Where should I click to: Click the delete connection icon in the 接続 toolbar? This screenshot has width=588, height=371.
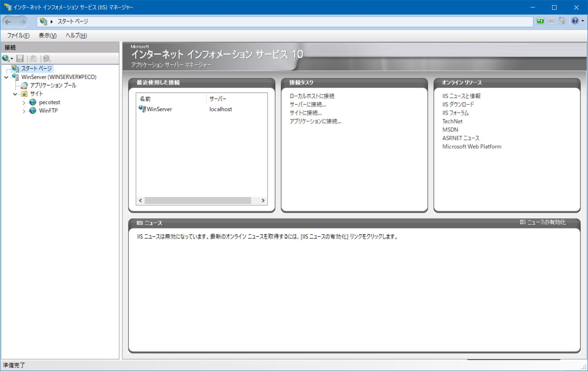47,58
